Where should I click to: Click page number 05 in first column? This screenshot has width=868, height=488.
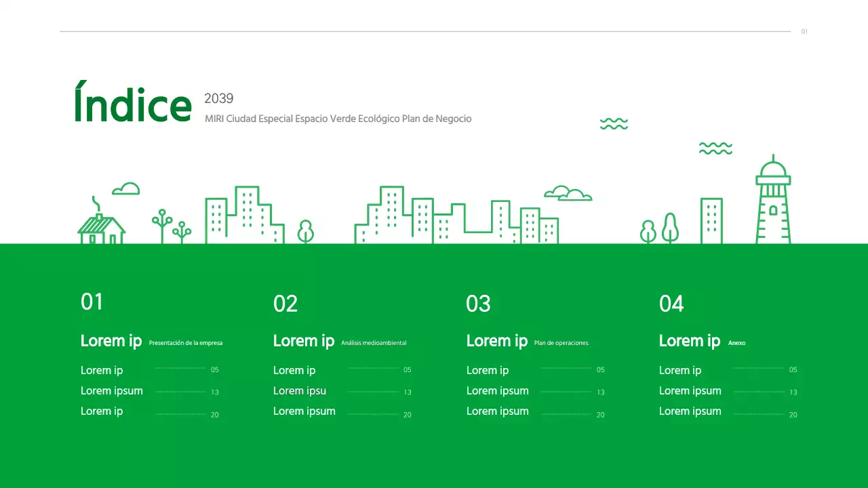click(x=214, y=370)
